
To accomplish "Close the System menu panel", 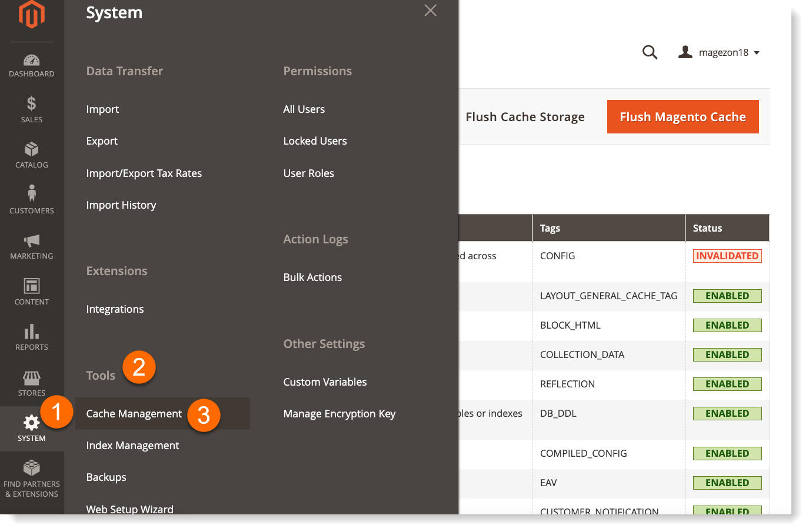I will (x=430, y=11).
